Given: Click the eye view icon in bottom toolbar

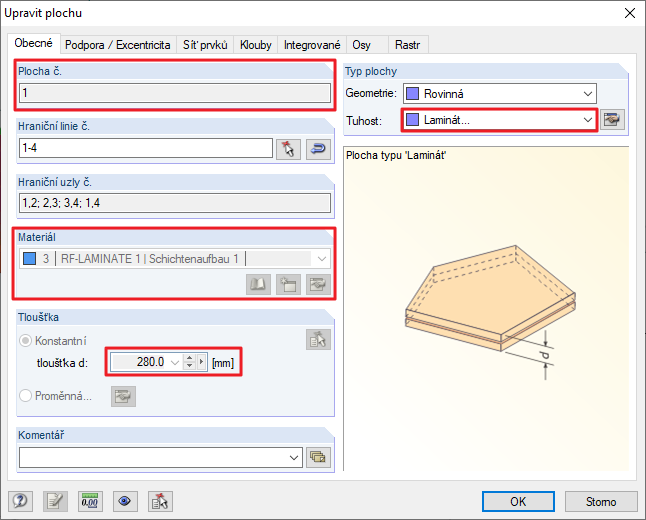Looking at the screenshot, I should [125, 501].
